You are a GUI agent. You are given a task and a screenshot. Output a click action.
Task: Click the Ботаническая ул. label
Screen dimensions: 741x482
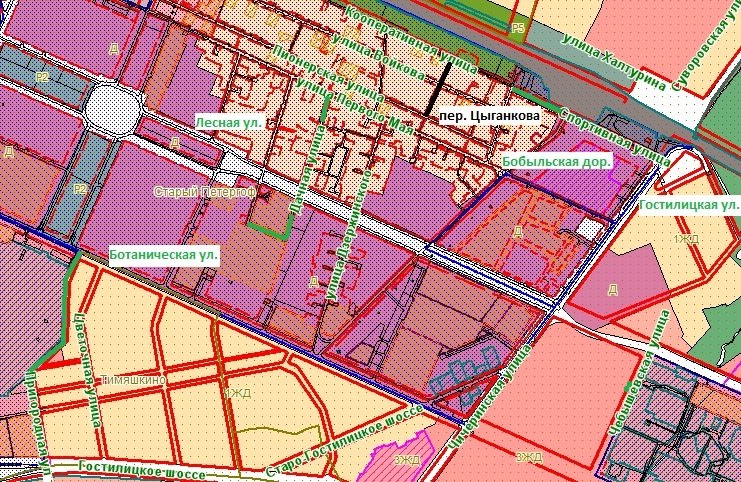click(163, 256)
